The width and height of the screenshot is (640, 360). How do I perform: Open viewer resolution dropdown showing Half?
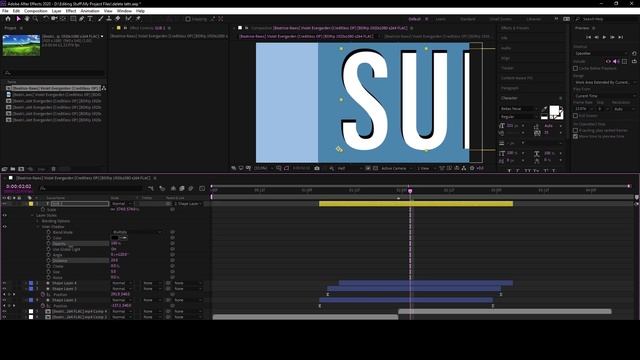click(350, 168)
